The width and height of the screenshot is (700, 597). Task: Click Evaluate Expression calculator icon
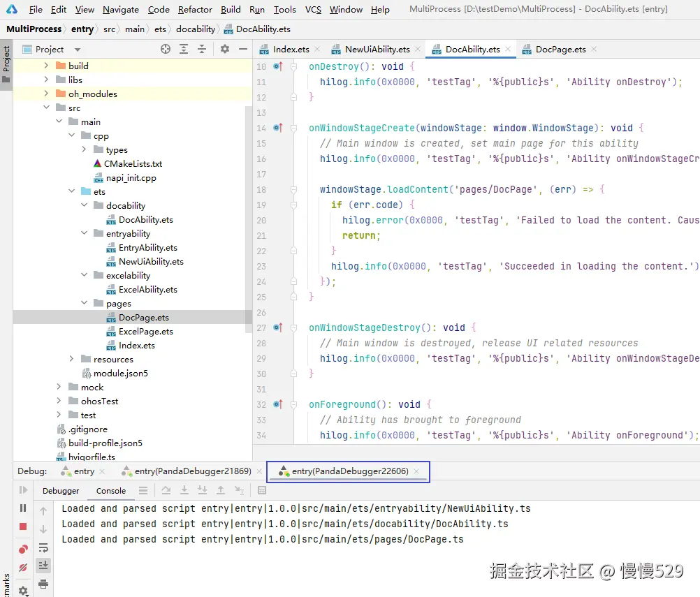coord(262,490)
